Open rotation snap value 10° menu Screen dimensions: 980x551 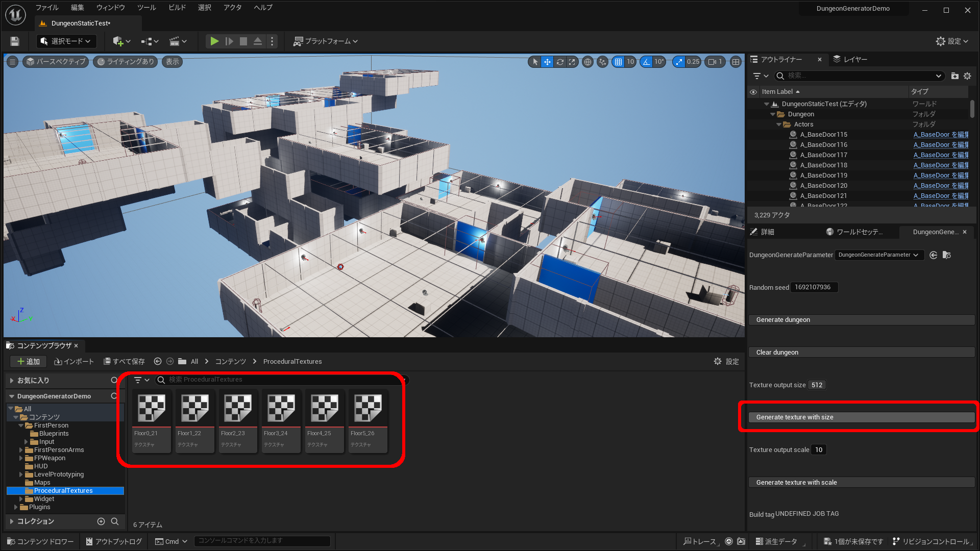point(659,62)
